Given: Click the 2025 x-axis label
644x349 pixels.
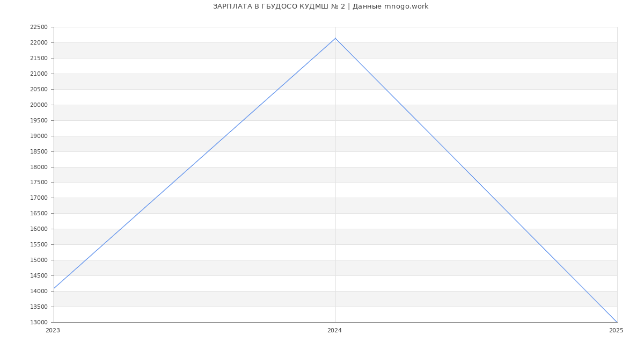Looking at the screenshot, I should click(616, 331).
